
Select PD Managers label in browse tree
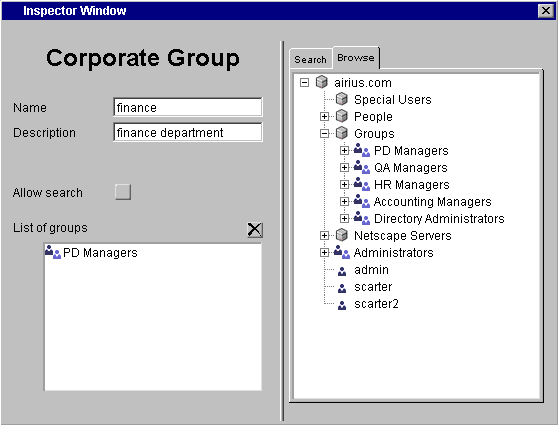pos(411,151)
